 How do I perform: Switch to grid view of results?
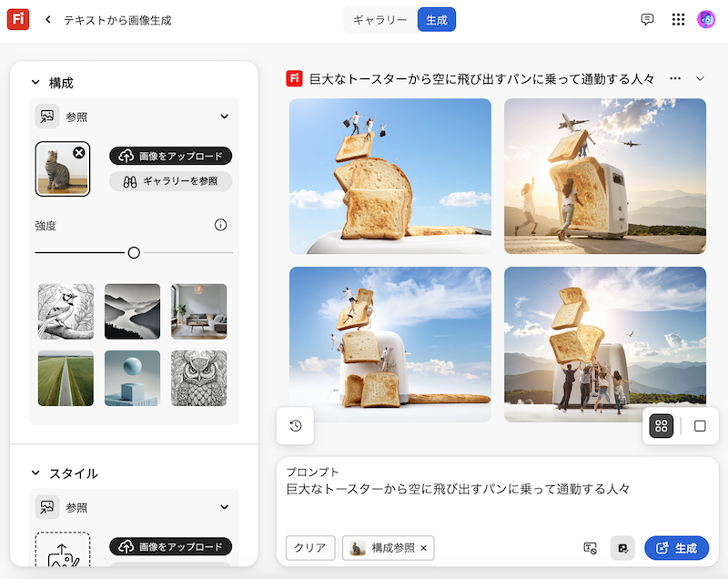point(662,426)
